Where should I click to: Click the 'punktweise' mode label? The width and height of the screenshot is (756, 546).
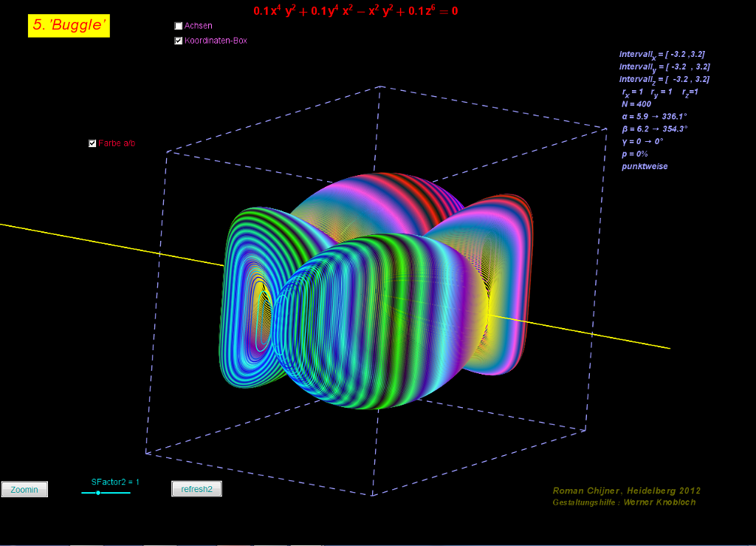tap(645, 166)
